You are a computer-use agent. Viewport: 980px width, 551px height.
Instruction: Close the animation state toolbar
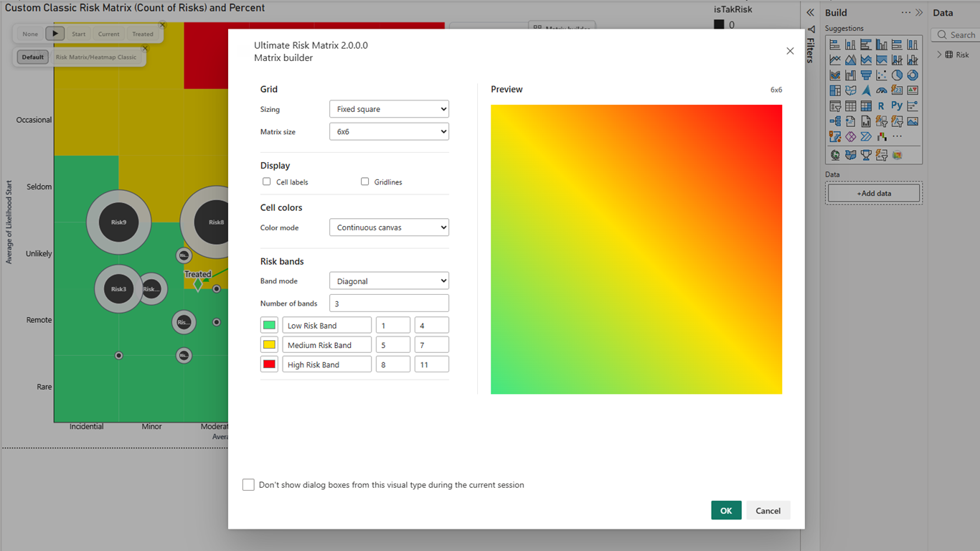tap(162, 25)
